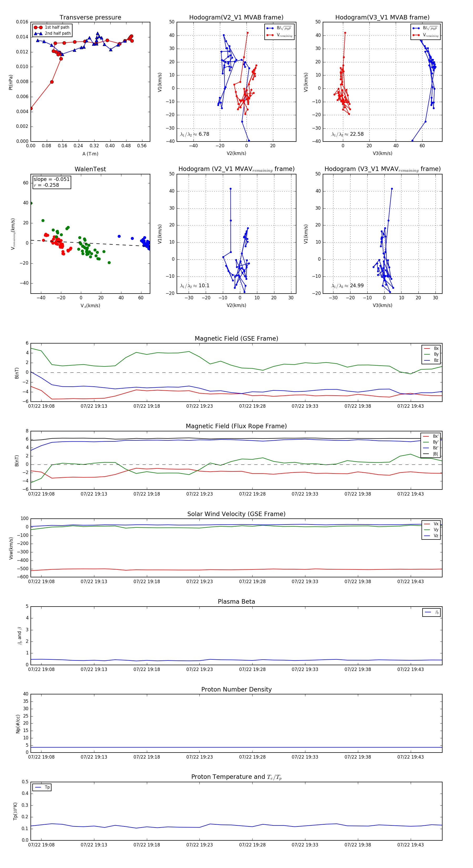This screenshot has width=473, height=868.
Task: Click the 'Vx' legend entry
Action: (x=431, y=524)
